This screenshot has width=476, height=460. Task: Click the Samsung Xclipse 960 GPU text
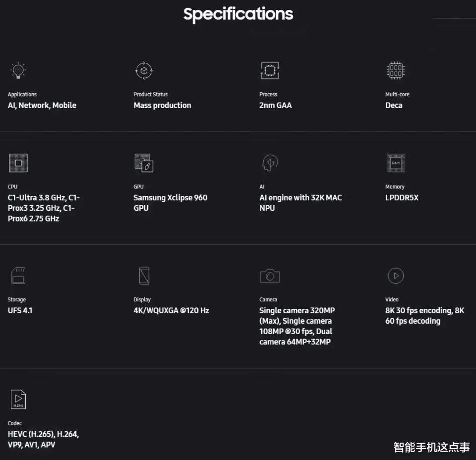(170, 203)
